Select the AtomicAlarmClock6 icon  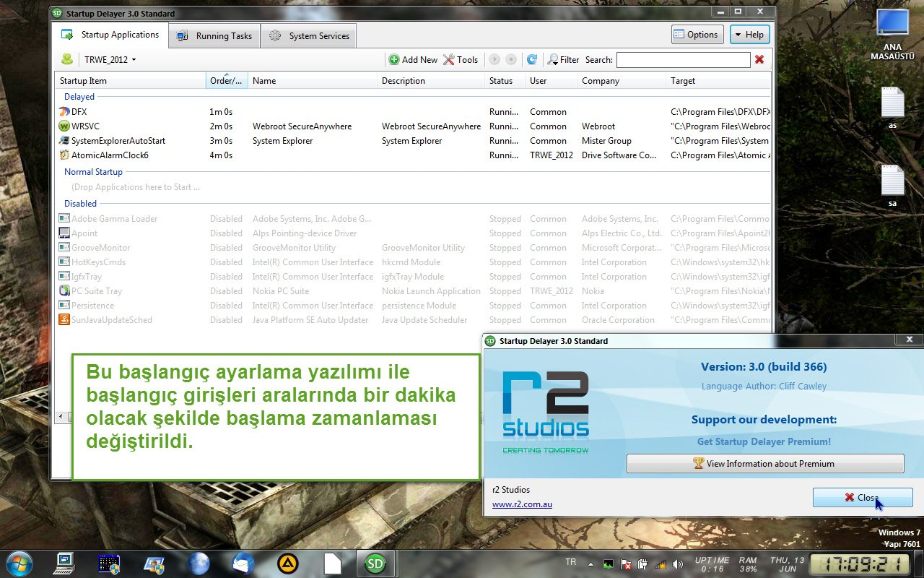[64, 155]
